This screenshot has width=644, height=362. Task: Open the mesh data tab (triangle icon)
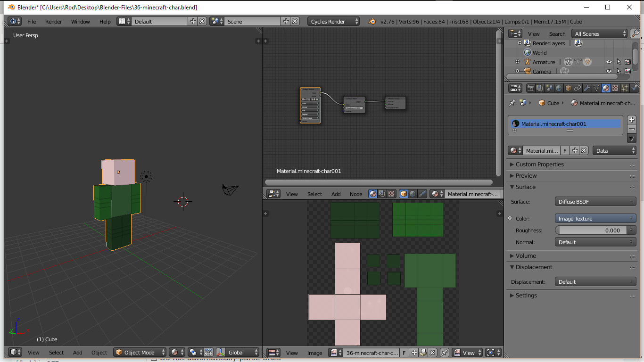(x=596, y=88)
